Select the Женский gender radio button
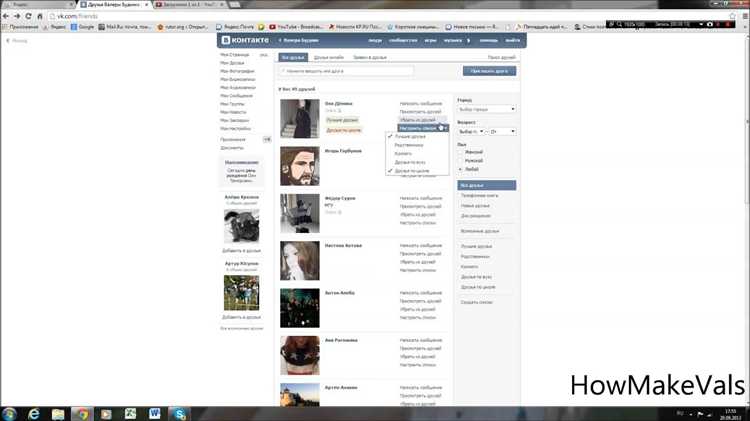This screenshot has width=750, height=421. (461, 152)
